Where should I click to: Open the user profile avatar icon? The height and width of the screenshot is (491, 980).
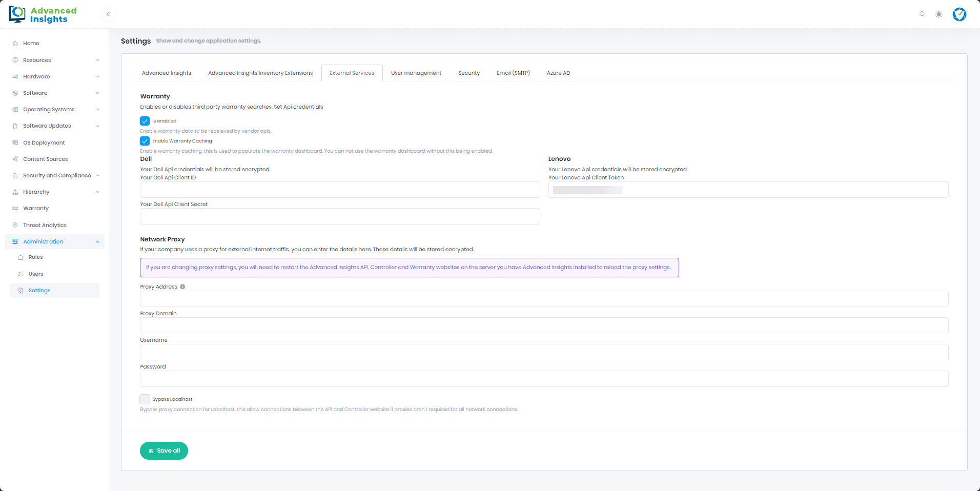point(959,14)
